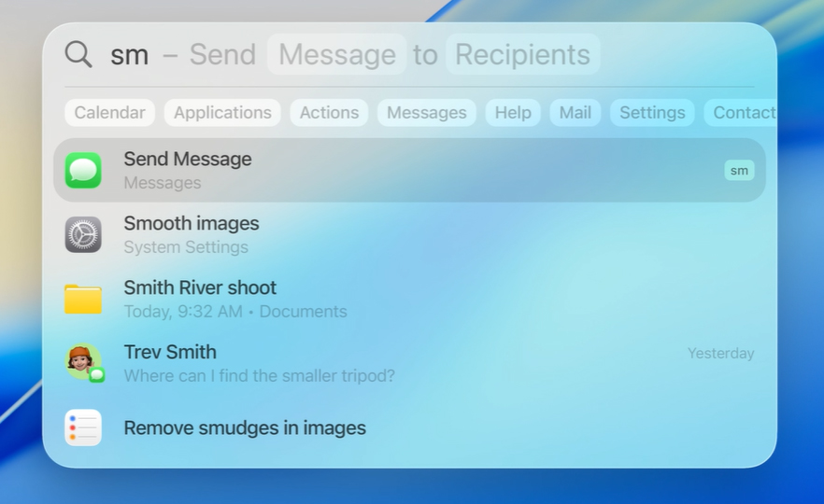Click the Reminders list icon
The height and width of the screenshot is (504, 824).
(x=83, y=427)
